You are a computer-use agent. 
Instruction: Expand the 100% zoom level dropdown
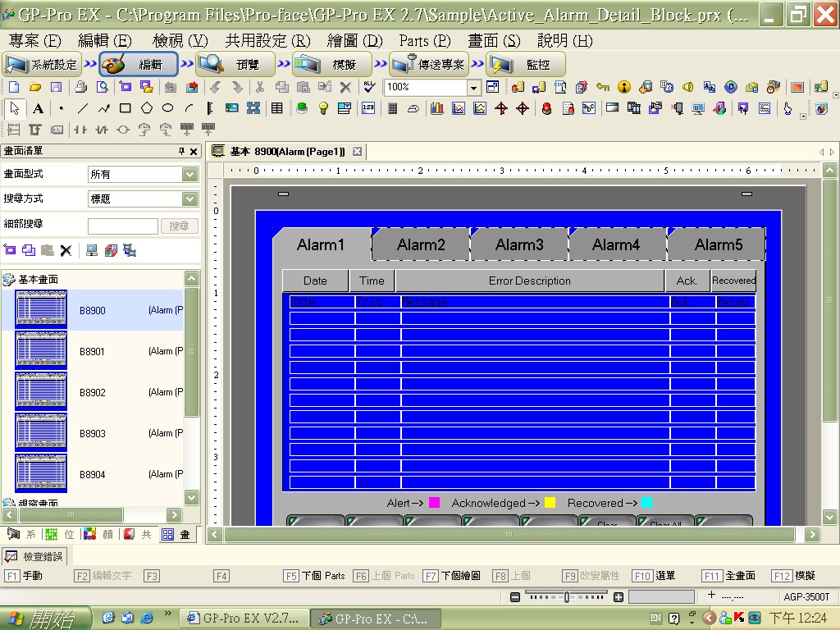pyautogui.click(x=473, y=88)
